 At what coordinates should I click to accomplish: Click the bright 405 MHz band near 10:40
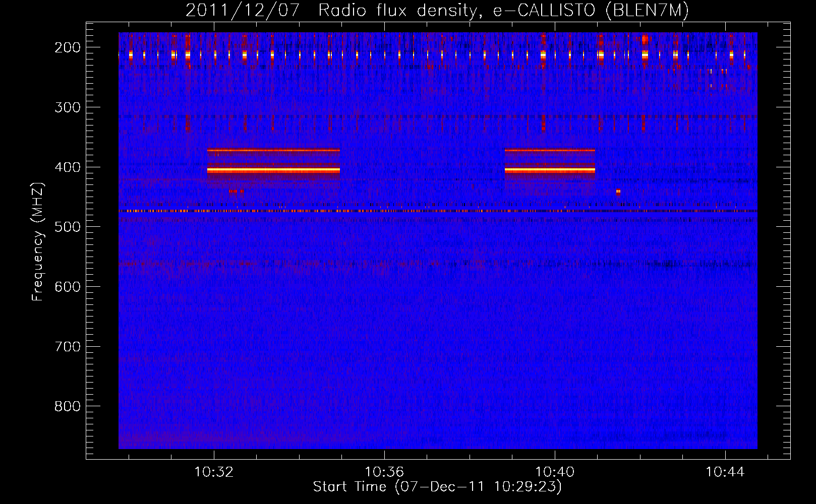(550, 171)
